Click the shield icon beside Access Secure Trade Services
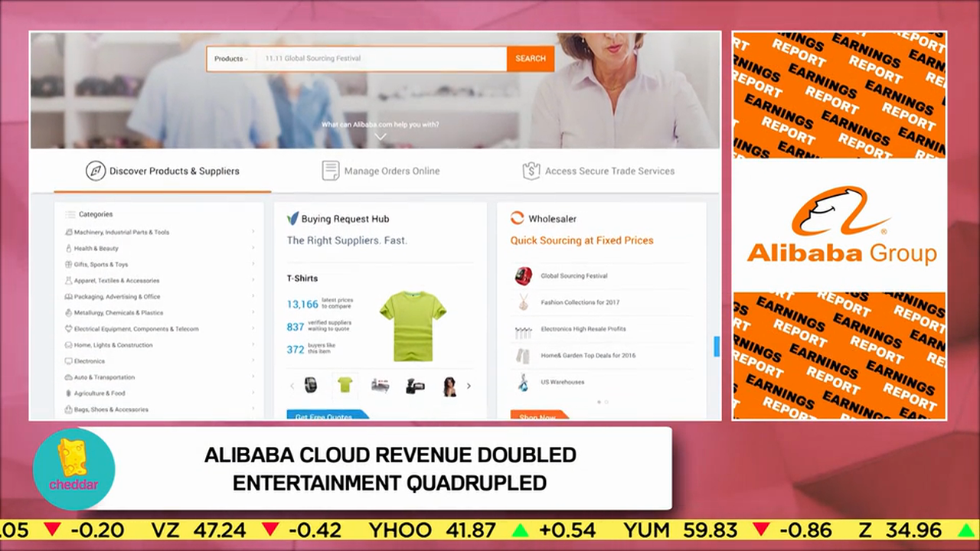Viewport: 980px width, 551px height. (531, 171)
